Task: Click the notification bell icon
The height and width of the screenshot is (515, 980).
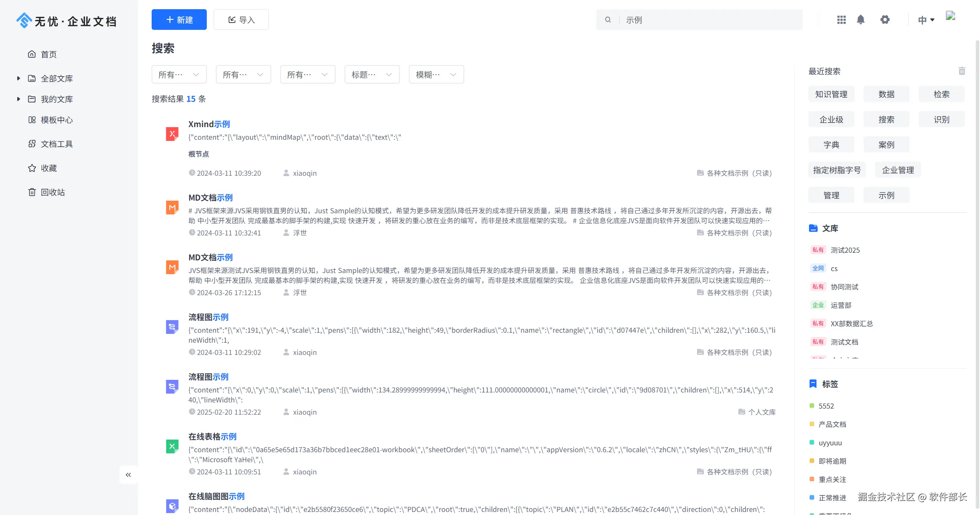Action: click(860, 20)
